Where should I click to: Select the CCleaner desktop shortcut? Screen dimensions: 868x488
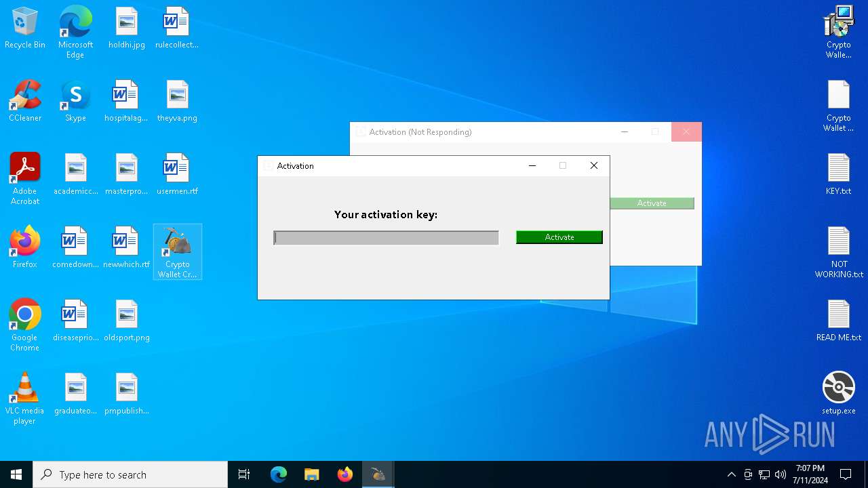coord(25,102)
